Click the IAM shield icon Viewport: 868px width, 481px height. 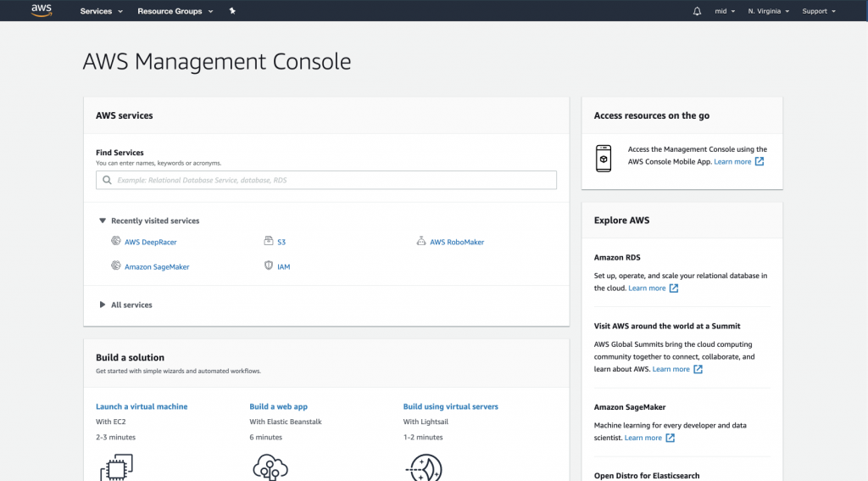tap(269, 266)
